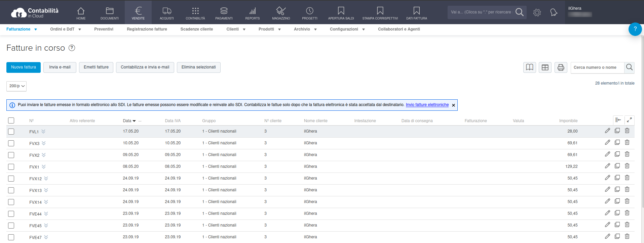This screenshot has width=644, height=243.
Task: Click the Imponibile column header
Action: [568, 121]
